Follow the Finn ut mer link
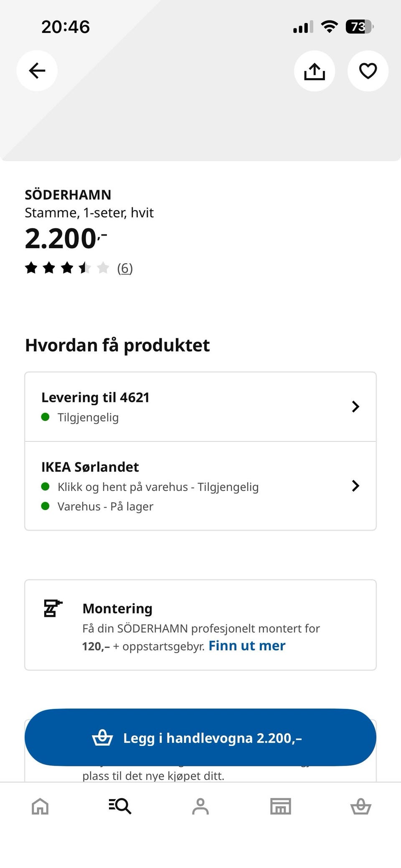This screenshot has height=868, width=401. pos(247,646)
